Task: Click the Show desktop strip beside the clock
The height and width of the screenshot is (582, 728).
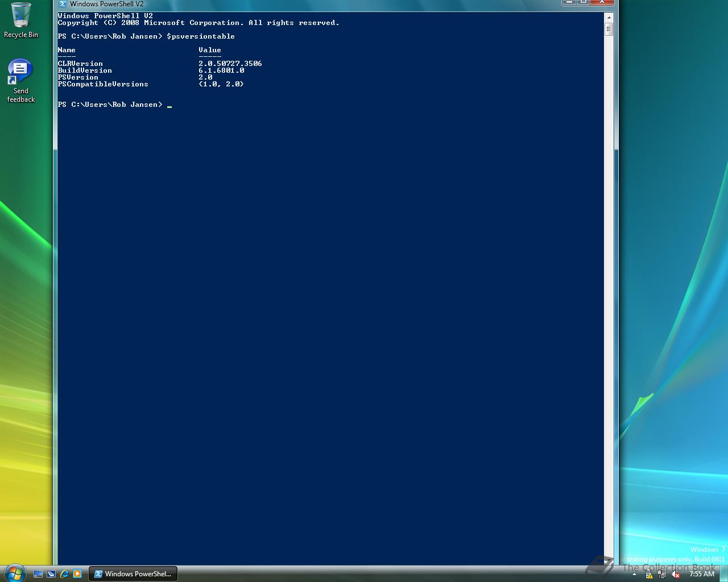Action: pos(723,574)
